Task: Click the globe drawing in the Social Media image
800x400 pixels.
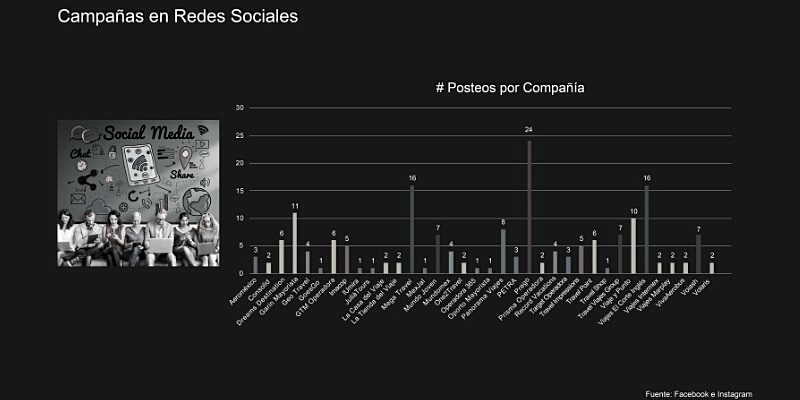Action: click(x=195, y=200)
